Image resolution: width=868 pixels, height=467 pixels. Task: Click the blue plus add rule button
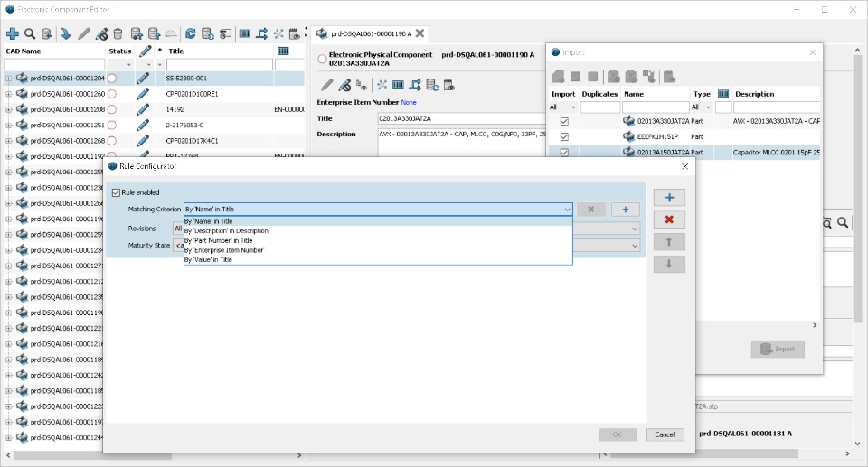point(669,198)
